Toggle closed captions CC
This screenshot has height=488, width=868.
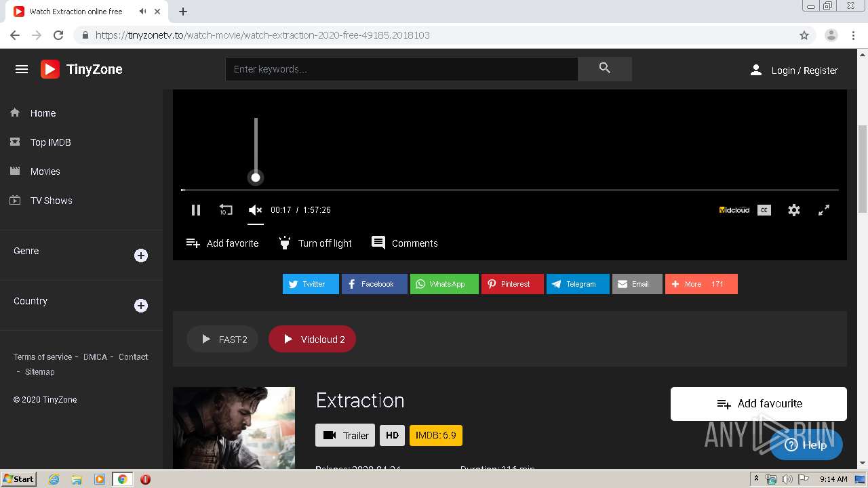pyautogui.click(x=764, y=210)
